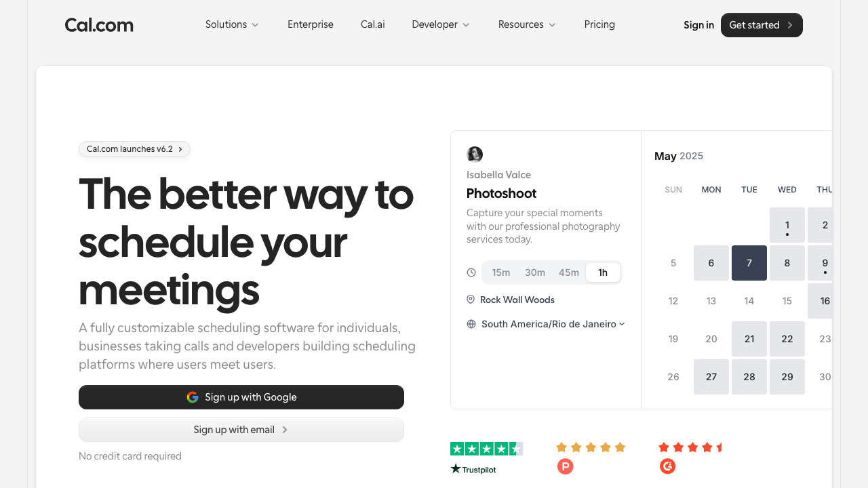Go to the Enterprise page
Viewport: 868px width, 488px height.
[x=310, y=24]
